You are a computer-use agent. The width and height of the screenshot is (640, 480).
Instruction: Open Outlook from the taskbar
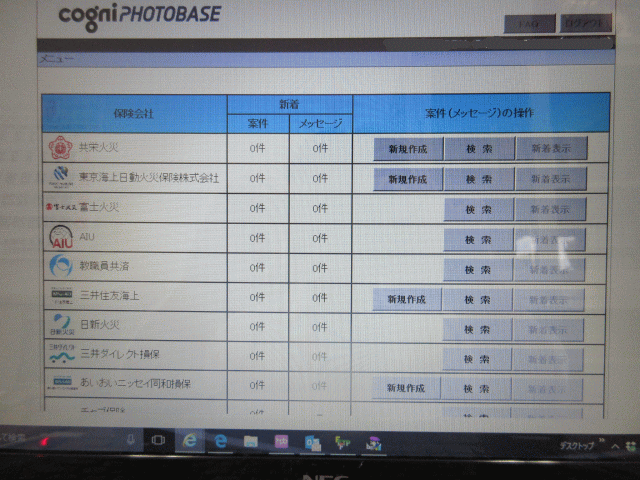[x=313, y=443]
